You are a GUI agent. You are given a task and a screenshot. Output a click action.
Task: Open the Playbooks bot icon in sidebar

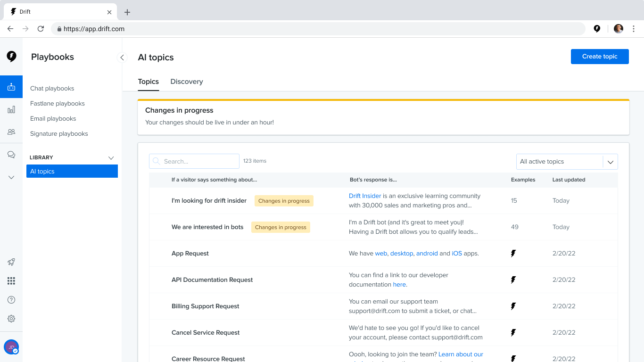tap(11, 87)
